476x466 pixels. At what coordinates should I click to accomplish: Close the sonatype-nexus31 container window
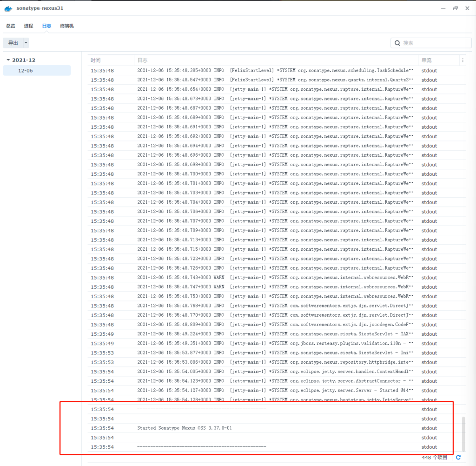467,8
